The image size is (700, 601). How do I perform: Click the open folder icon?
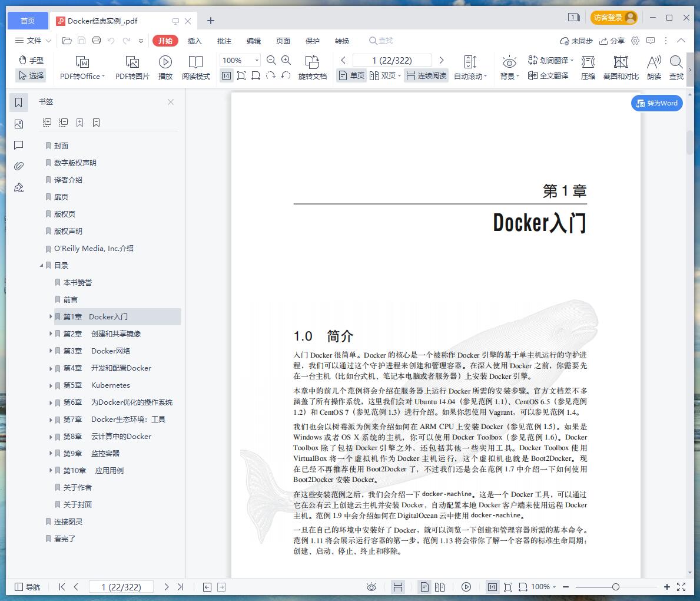coord(67,41)
